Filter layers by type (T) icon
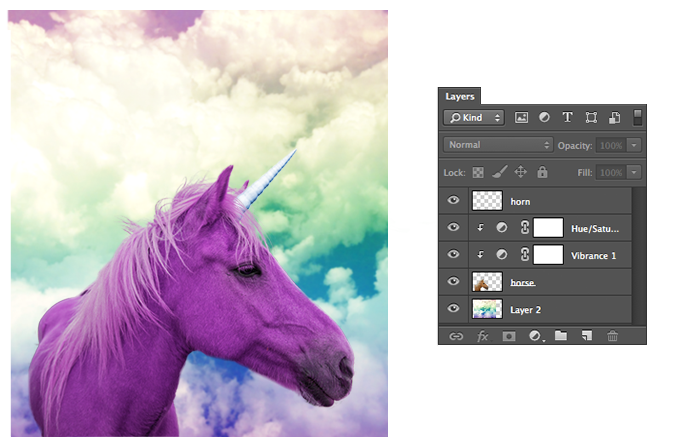Viewport: 690px width, 447px height. pyautogui.click(x=567, y=117)
